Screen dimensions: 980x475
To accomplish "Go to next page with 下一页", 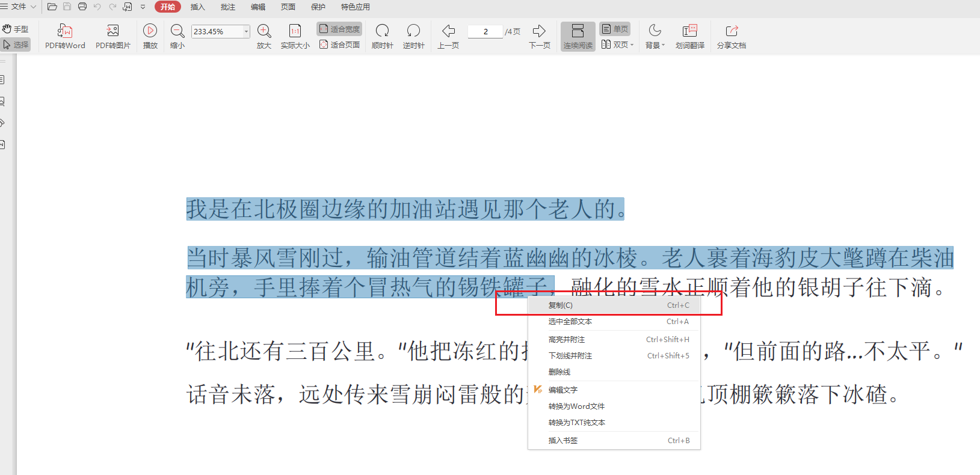I will (x=540, y=37).
